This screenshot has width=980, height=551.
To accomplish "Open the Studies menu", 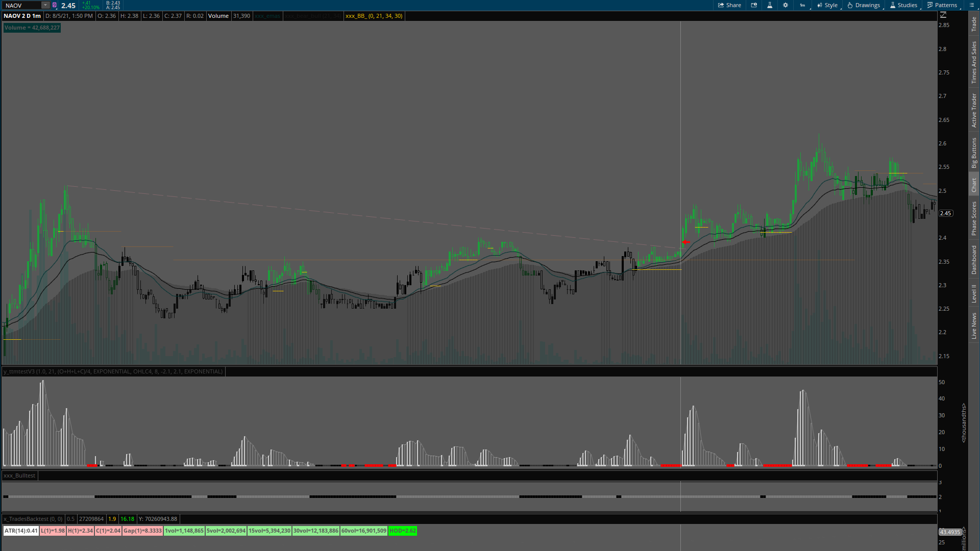I will 903,5.
